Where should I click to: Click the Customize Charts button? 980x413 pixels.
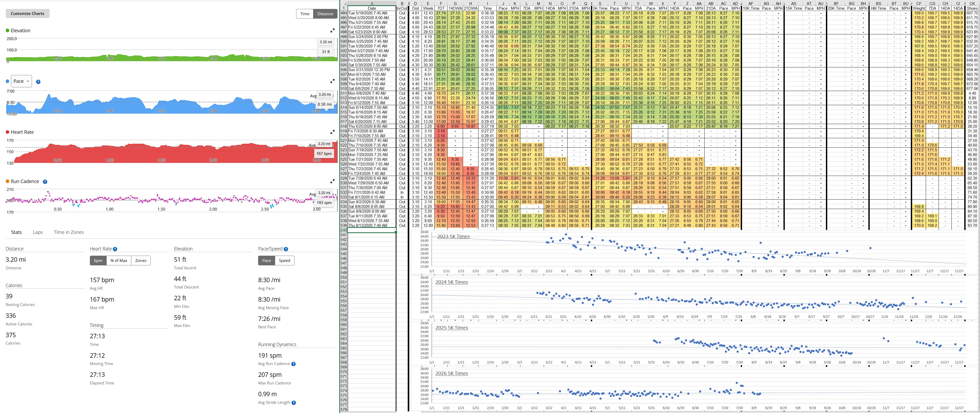28,13
